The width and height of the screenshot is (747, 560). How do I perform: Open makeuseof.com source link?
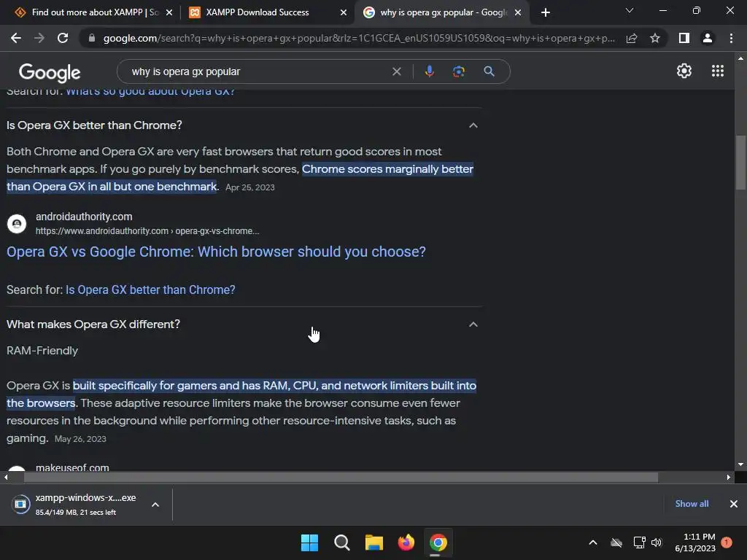pos(72,467)
